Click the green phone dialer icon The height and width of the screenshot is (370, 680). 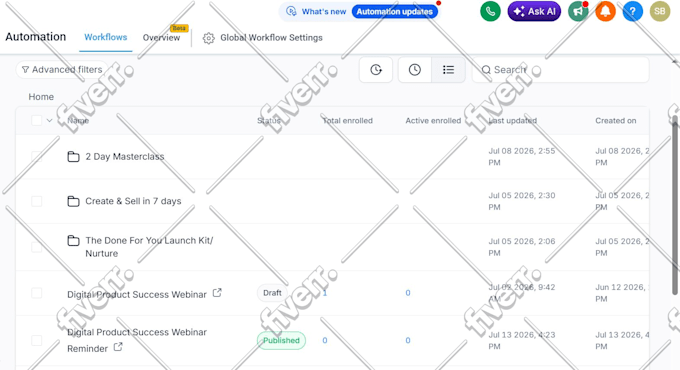tap(490, 11)
